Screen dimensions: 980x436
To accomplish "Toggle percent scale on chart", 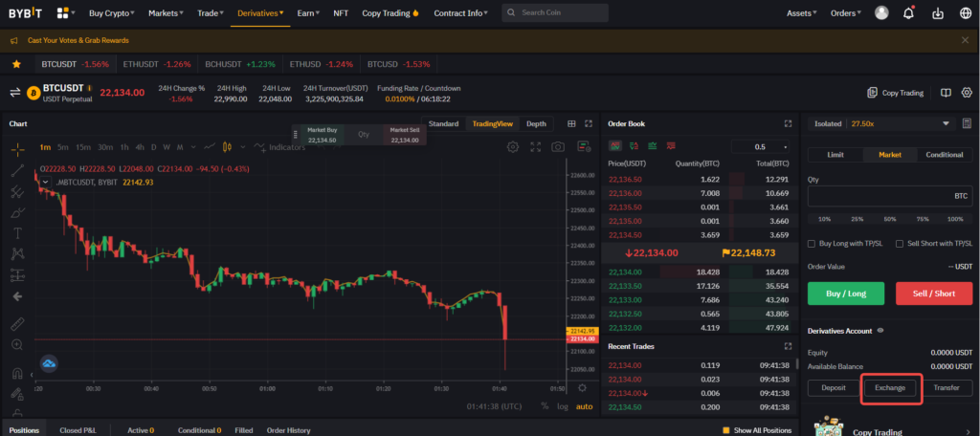I will [545, 406].
